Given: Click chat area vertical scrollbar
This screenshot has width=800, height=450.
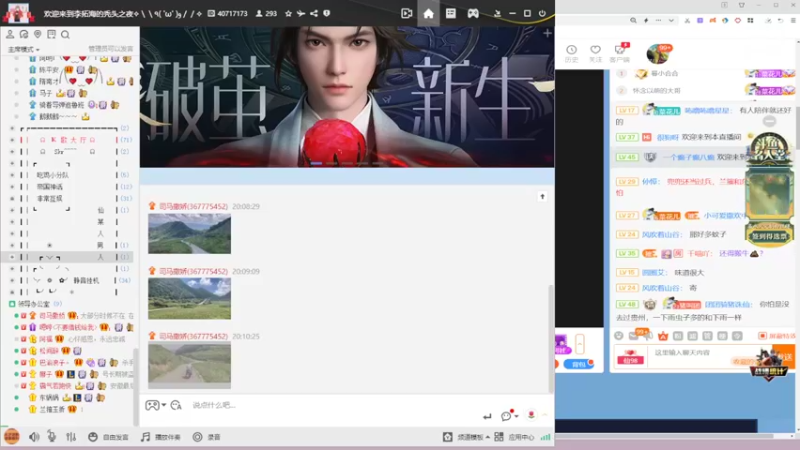Looking at the screenshot, I should (551, 337).
